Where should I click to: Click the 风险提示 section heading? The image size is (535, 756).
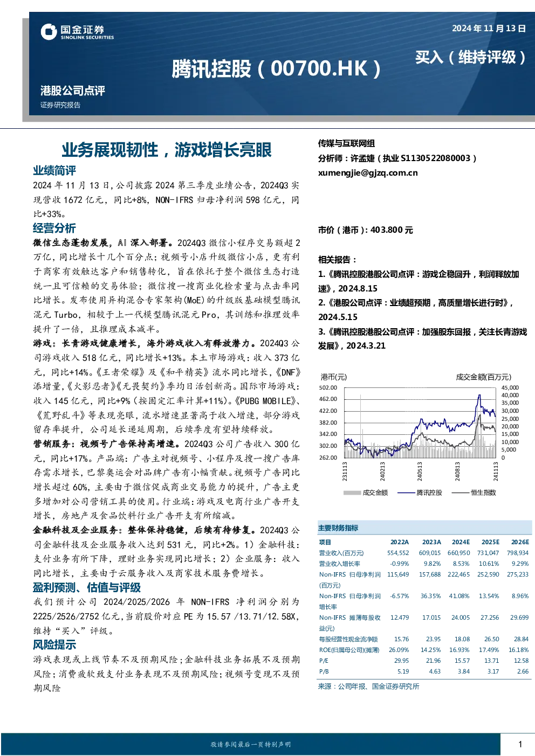(54, 644)
